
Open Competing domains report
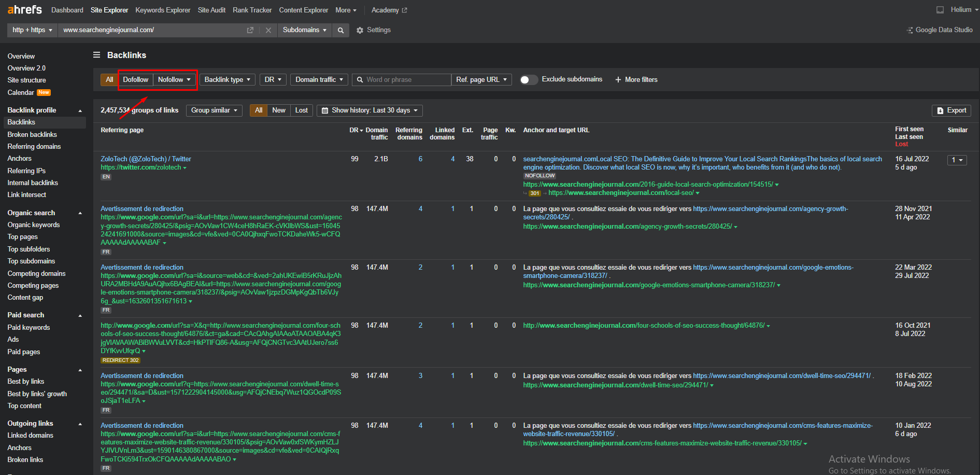[x=36, y=273]
